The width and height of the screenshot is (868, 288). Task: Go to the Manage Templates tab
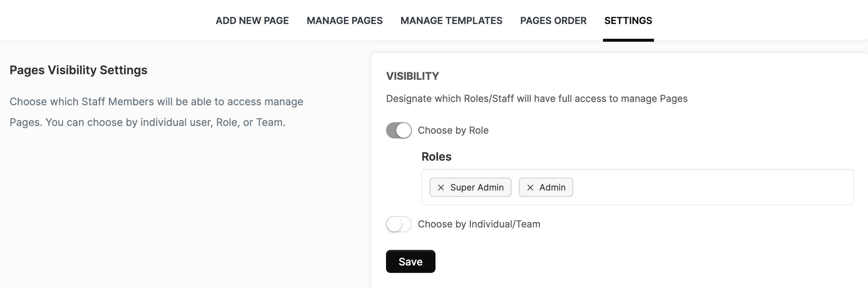click(x=451, y=21)
